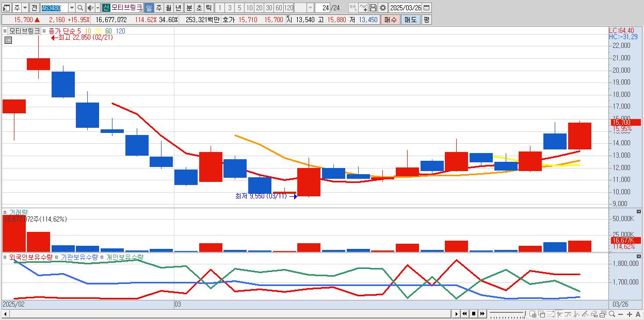The height and width of the screenshot is (320, 644).
Task: Expand the stock code history dropdown
Action: (x=72, y=8)
